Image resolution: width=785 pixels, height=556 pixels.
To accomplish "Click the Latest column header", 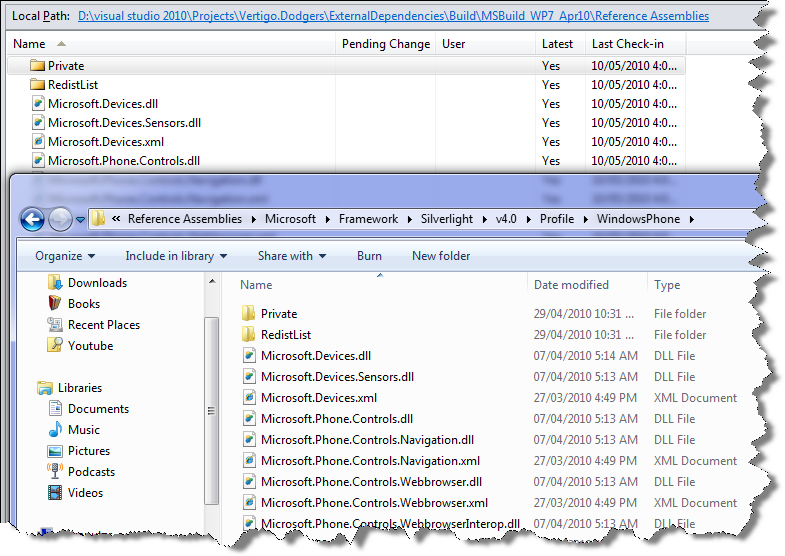I will click(560, 44).
